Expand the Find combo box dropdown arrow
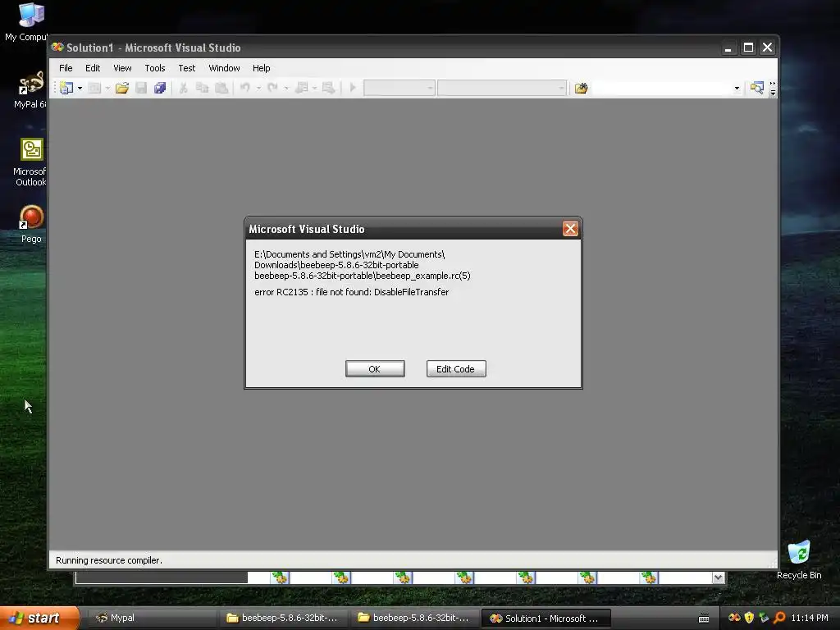840x630 pixels. [737, 88]
